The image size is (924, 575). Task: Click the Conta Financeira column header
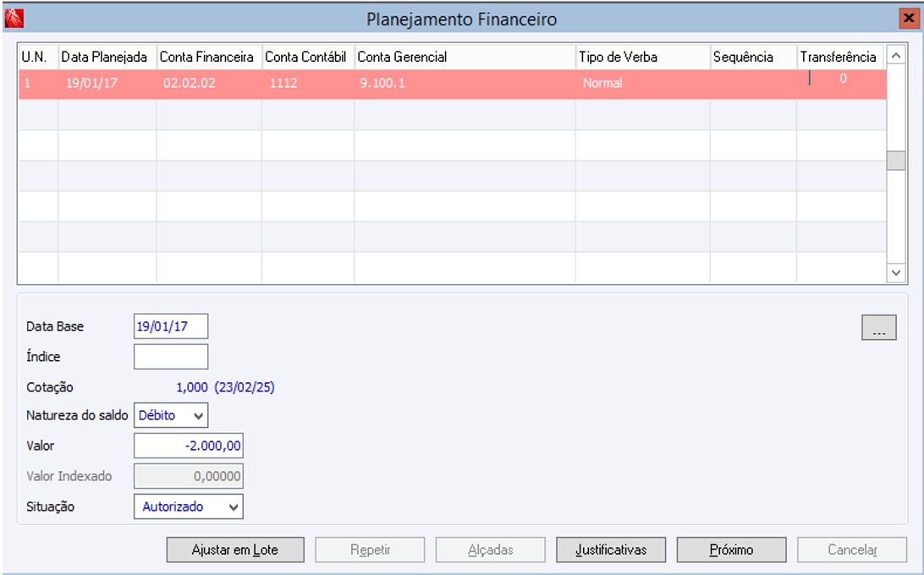click(209, 57)
